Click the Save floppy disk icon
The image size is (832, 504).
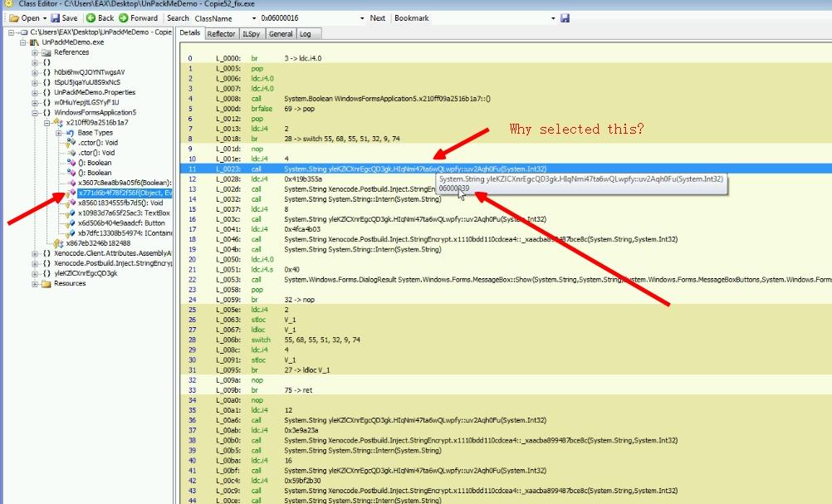(x=55, y=18)
